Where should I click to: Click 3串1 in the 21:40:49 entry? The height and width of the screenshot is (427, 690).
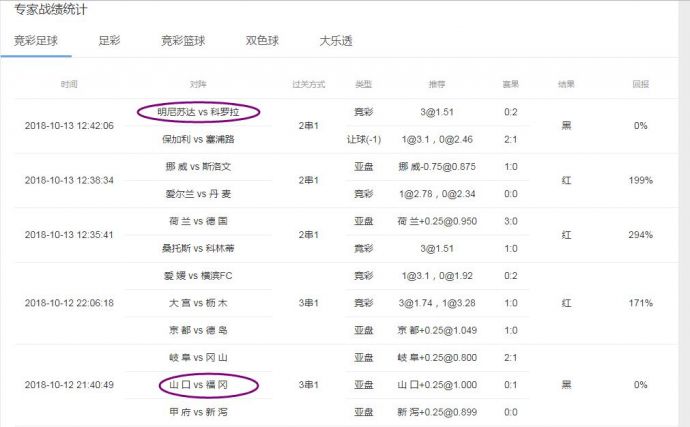tap(308, 385)
